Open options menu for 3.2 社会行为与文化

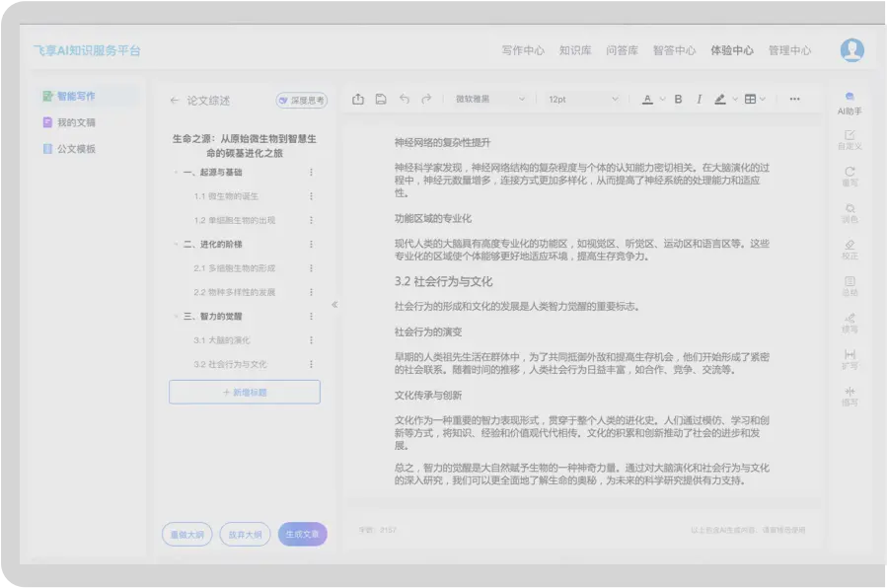(311, 364)
